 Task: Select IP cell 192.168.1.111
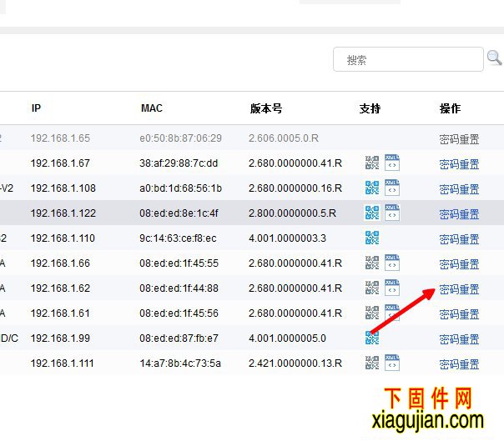(63, 363)
